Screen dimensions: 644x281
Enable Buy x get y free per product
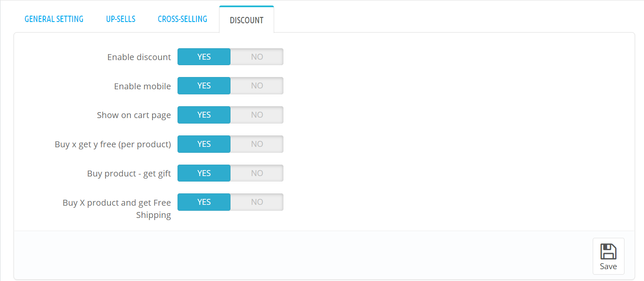(x=204, y=144)
